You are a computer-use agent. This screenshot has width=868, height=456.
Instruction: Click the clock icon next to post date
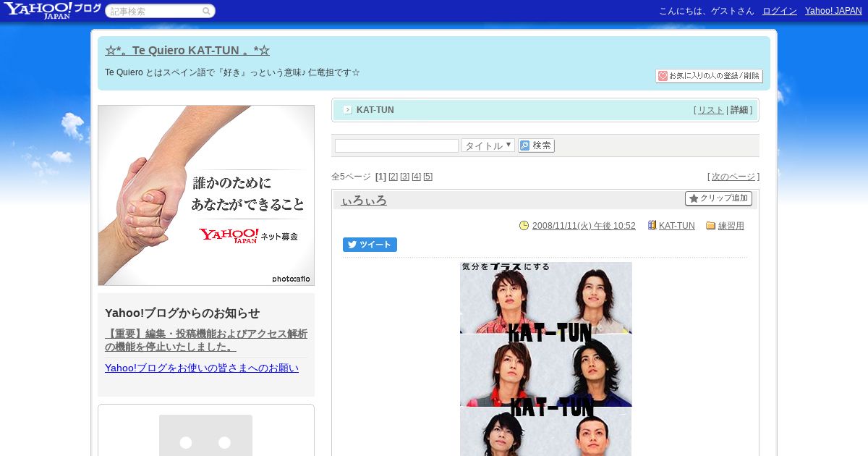524,226
